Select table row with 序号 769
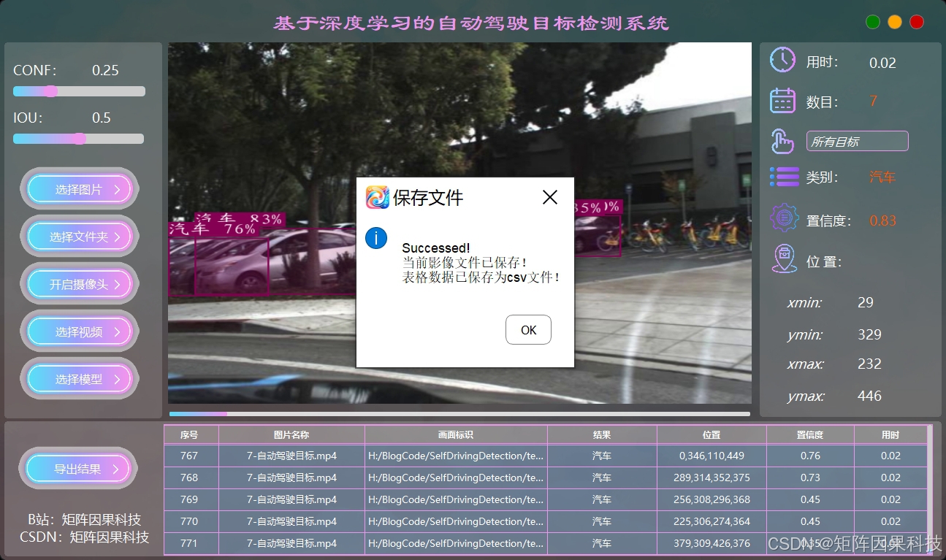 [x=545, y=499]
